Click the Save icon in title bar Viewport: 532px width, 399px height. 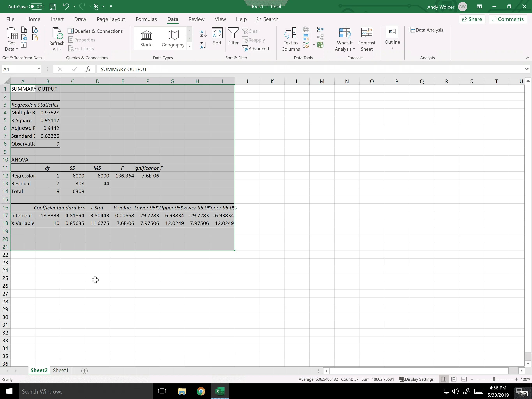pos(53,6)
